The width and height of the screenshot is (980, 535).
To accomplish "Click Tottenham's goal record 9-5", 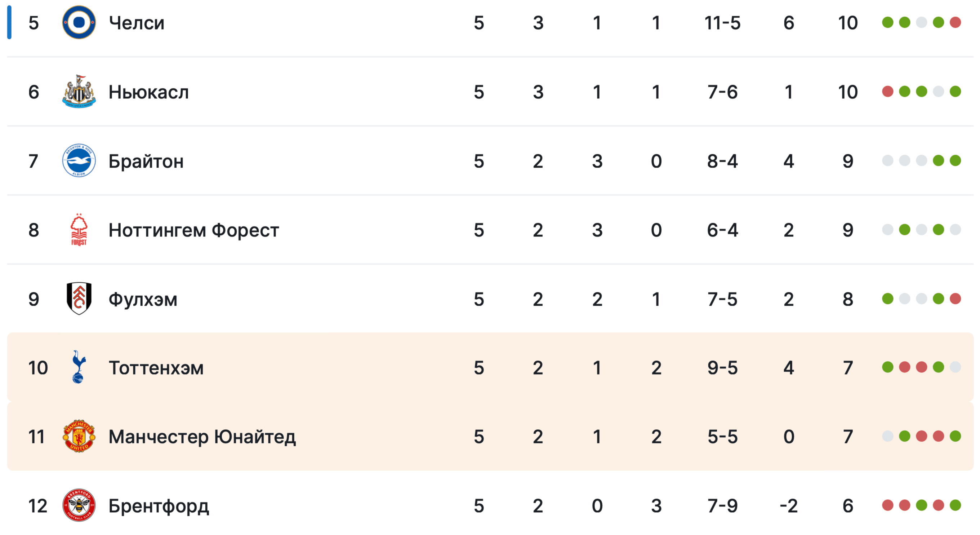I will 722,368.
